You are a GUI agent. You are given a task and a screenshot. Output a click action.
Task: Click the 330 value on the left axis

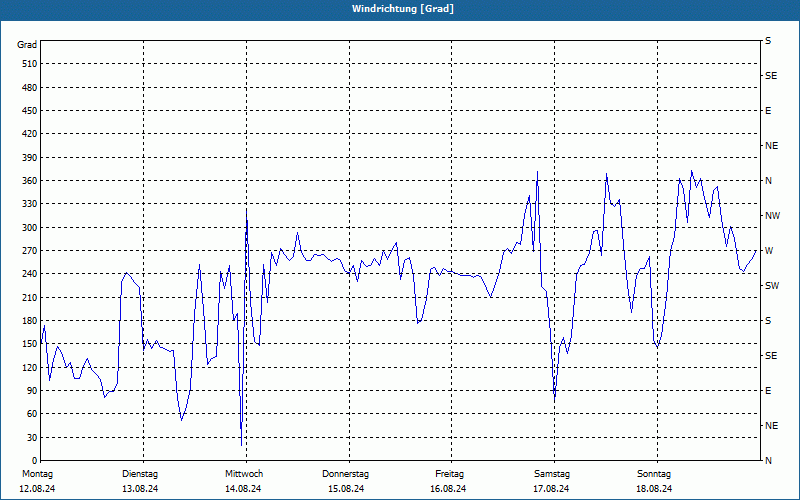[x=30, y=204]
